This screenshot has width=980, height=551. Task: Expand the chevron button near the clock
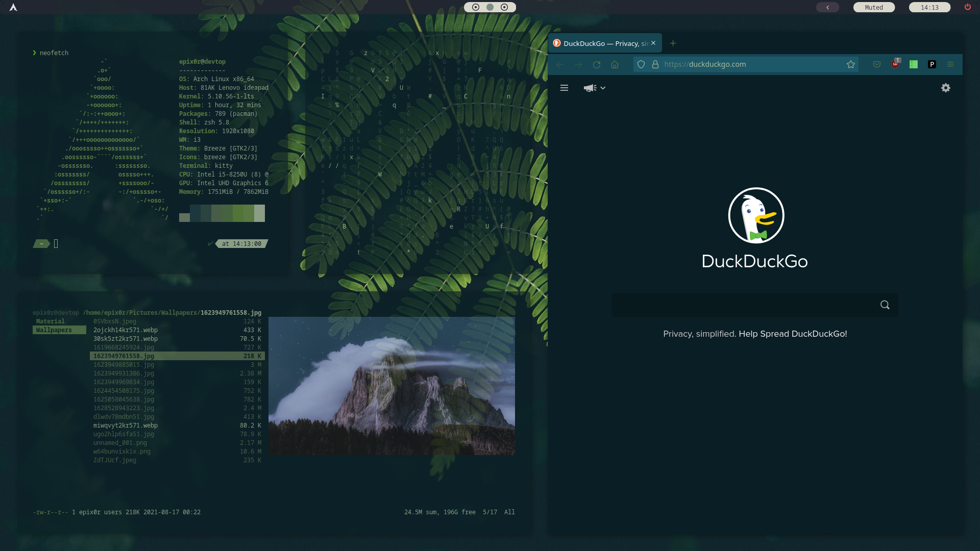point(828,7)
